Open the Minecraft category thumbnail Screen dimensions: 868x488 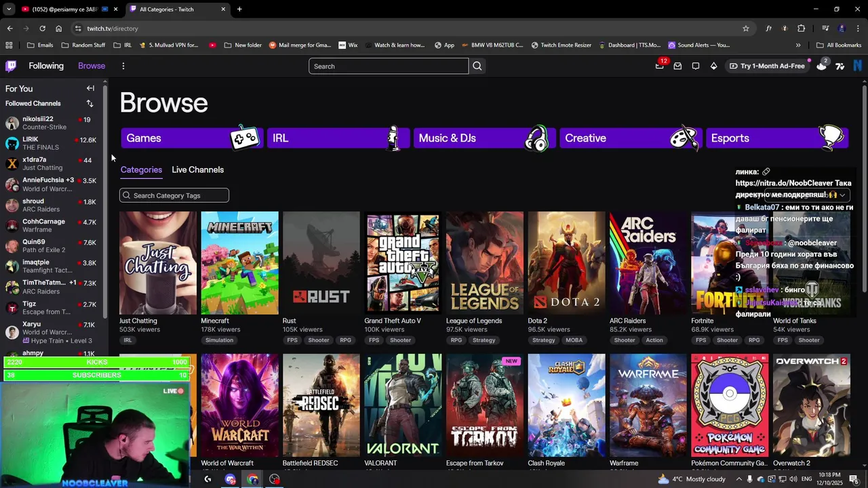pos(239,262)
